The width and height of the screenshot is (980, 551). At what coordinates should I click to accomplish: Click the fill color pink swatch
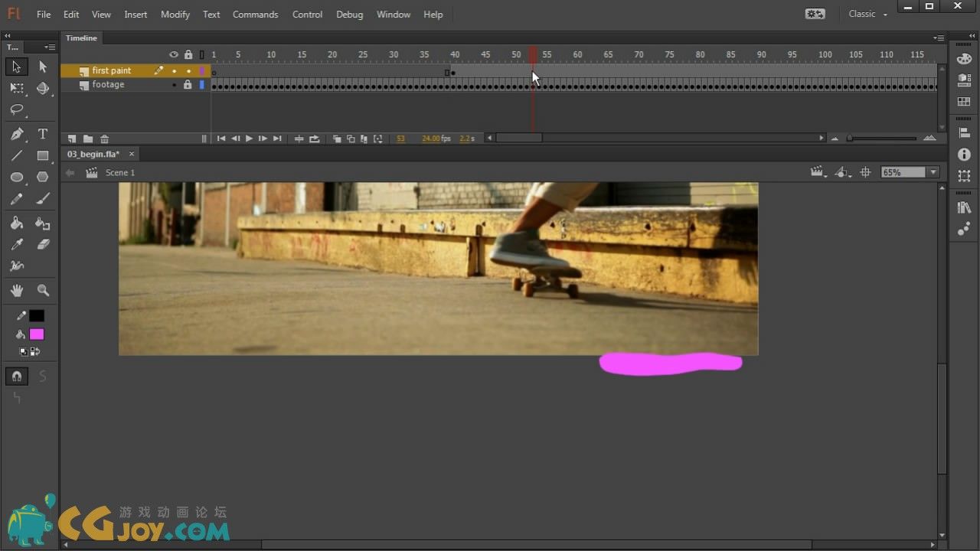click(37, 334)
